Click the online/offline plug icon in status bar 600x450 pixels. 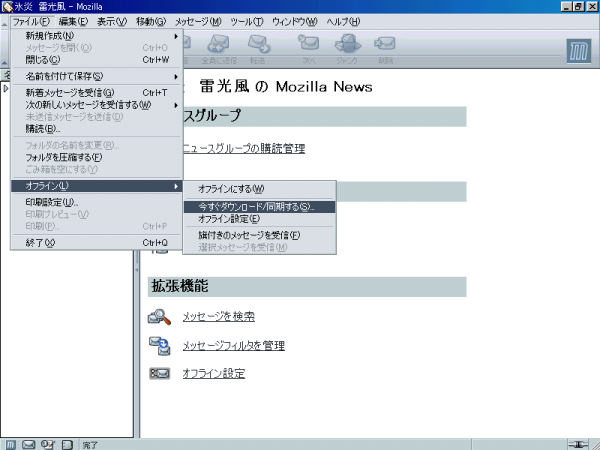point(578,445)
